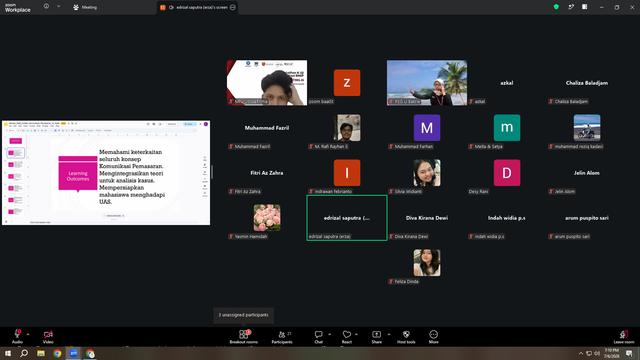This screenshot has width=640, height=360.
Task: Select Feliza Dinda participant photo
Action: (427, 262)
